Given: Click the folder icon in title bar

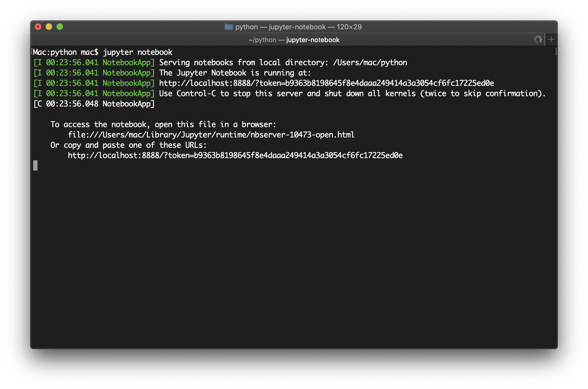Looking at the screenshot, I should [229, 27].
